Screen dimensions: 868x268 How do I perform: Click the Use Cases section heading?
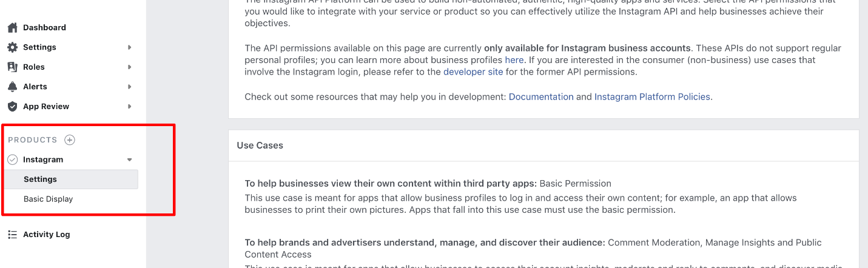260,146
